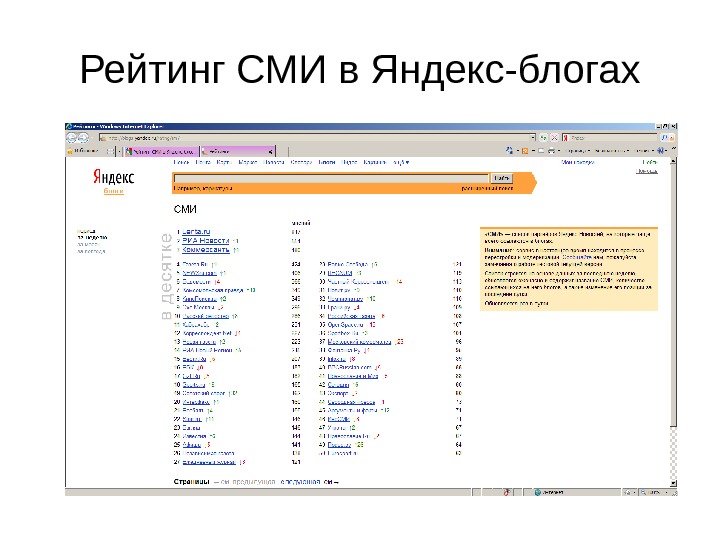Open the Комсомольская правда entry at rank 7
Screen dimensions: 720x540
213,290
